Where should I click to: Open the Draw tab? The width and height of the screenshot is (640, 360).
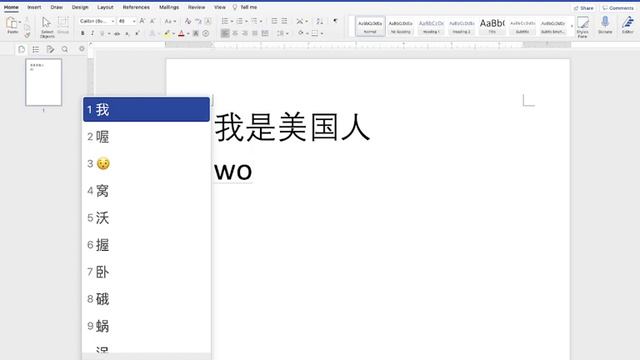click(57, 7)
